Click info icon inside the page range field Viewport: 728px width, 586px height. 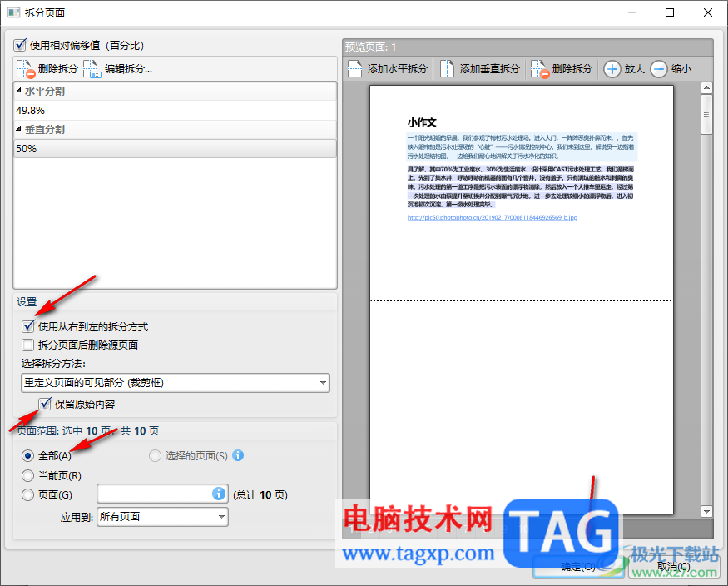pyautogui.click(x=219, y=494)
